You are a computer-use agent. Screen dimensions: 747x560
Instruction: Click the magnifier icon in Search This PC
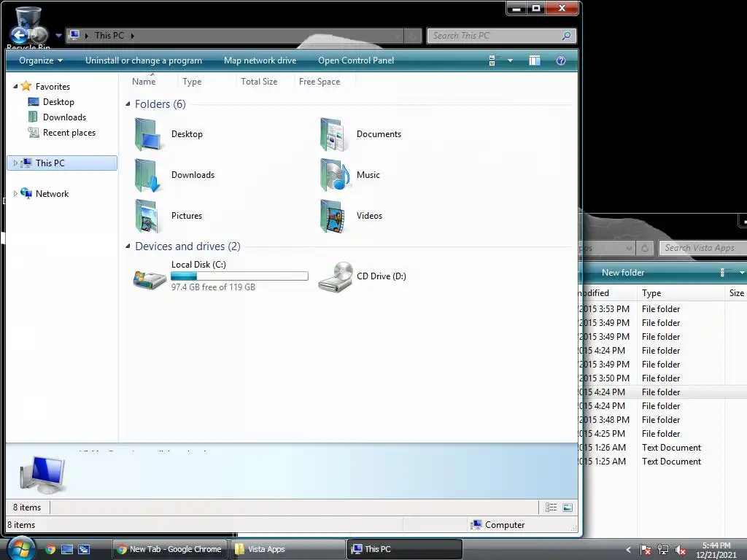566,36
